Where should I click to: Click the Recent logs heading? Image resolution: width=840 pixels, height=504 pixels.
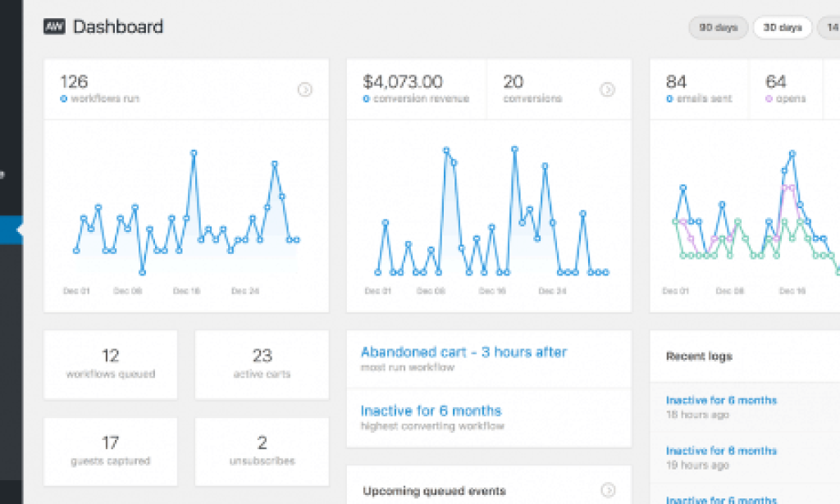tap(699, 356)
